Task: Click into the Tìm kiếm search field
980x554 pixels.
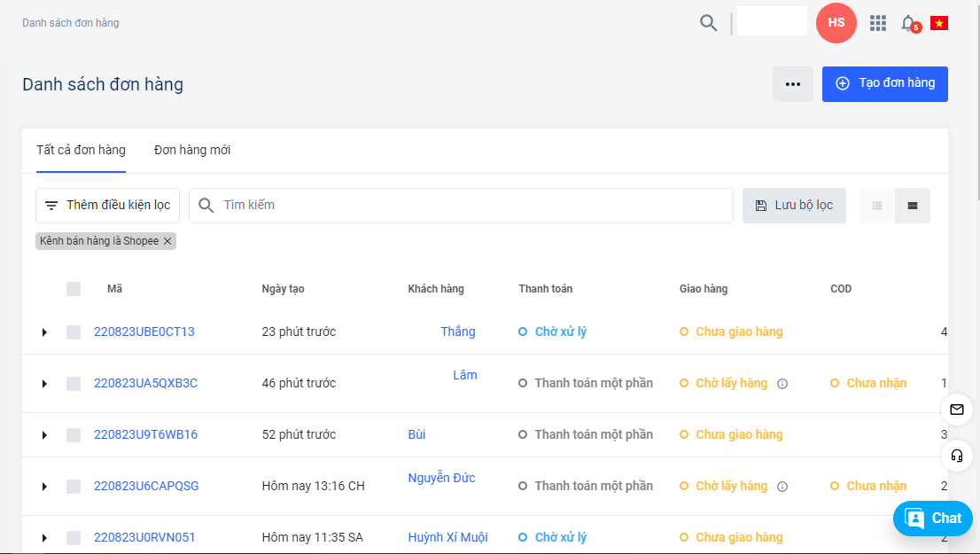Action: point(470,206)
